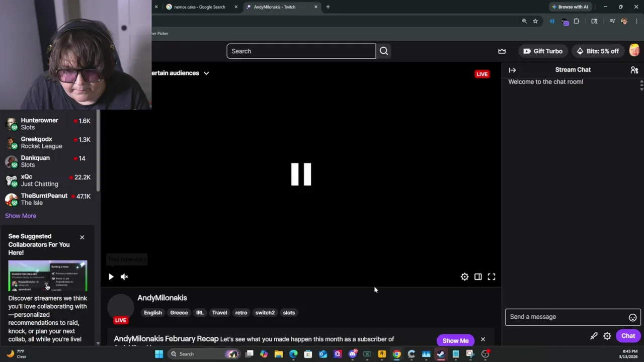Open Greekgodx channel in the sidebar

[48, 143]
